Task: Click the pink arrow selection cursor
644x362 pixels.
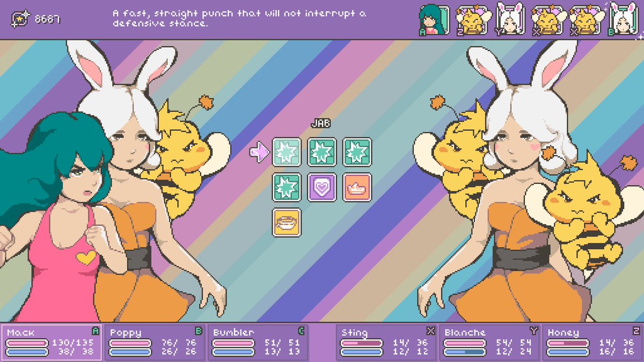Action: tap(259, 152)
